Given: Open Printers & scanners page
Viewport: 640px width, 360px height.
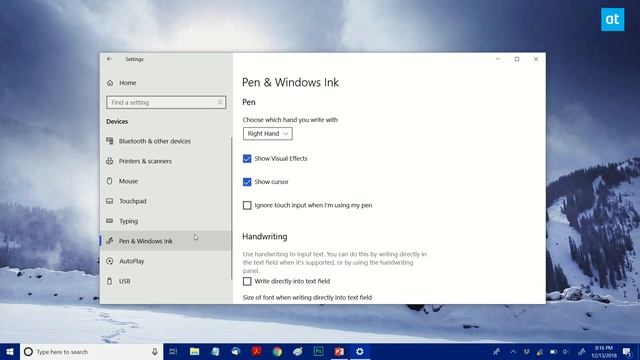Looking at the screenshot, I should pos(165,161).
